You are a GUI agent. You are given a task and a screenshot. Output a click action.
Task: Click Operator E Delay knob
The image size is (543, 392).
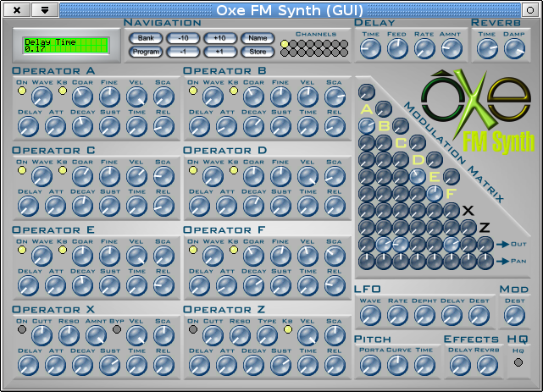coord(29,286)
